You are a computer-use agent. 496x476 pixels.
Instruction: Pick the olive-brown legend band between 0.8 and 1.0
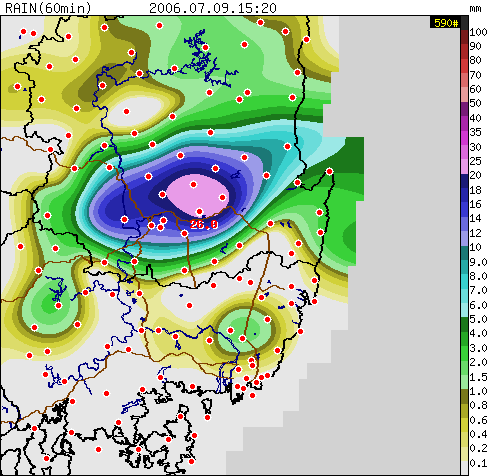pos(465,396)
